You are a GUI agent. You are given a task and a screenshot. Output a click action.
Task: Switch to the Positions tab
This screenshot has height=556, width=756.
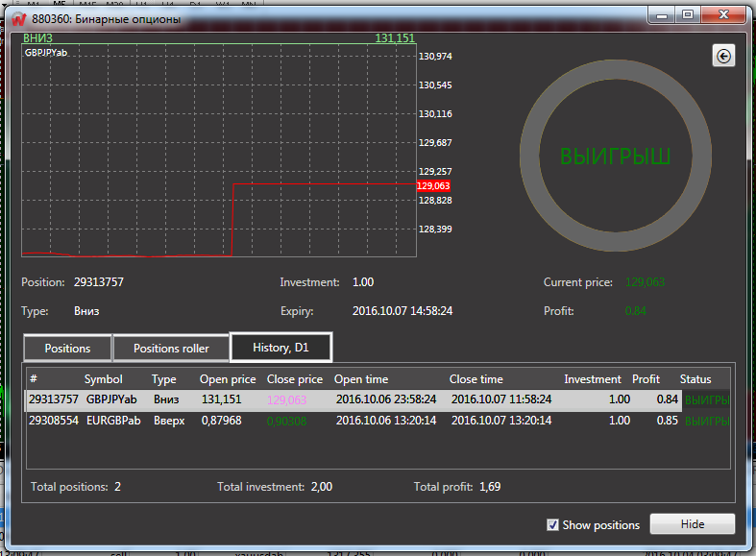point(67,348)
